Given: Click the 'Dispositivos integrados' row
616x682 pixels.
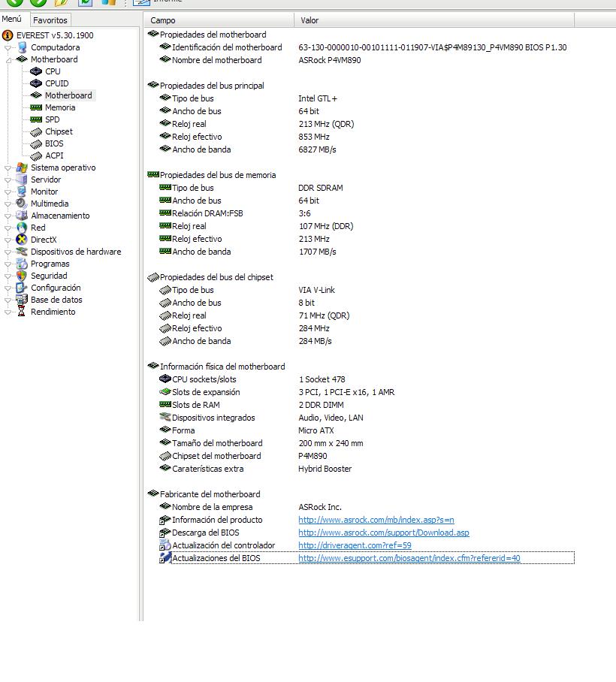Looking at the screenshot, I should click(x=359, y=418).
